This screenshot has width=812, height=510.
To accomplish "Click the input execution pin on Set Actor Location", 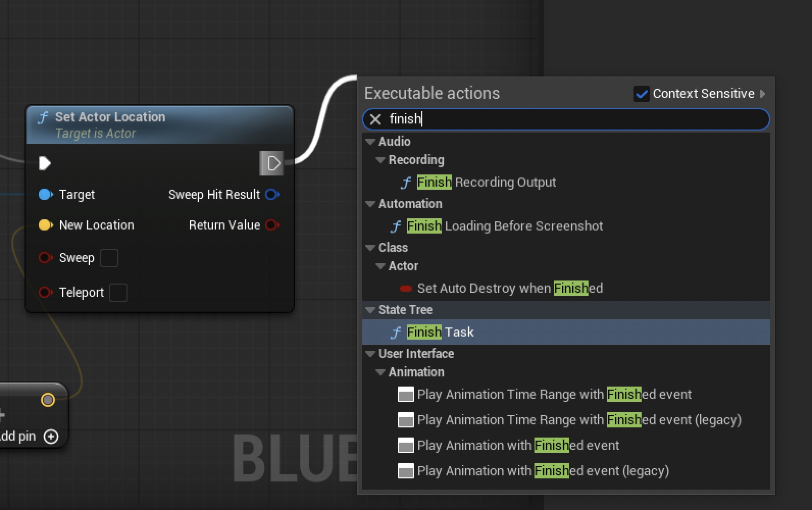I will (x=44, y=163).
